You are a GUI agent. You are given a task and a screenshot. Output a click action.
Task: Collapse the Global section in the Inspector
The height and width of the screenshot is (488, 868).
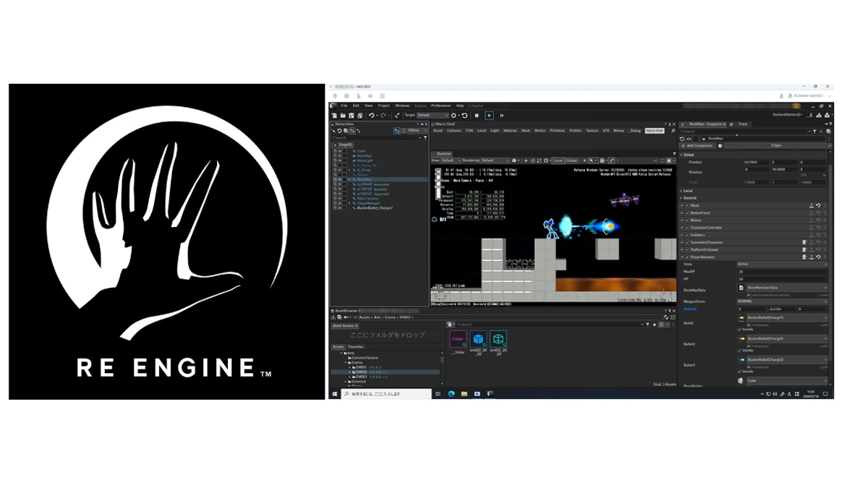[x=681, y=155]
